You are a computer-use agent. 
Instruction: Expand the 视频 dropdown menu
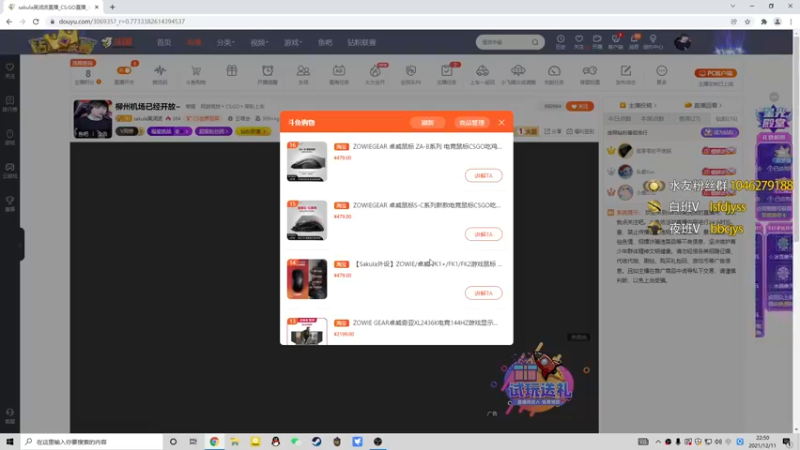click(259, 42)
